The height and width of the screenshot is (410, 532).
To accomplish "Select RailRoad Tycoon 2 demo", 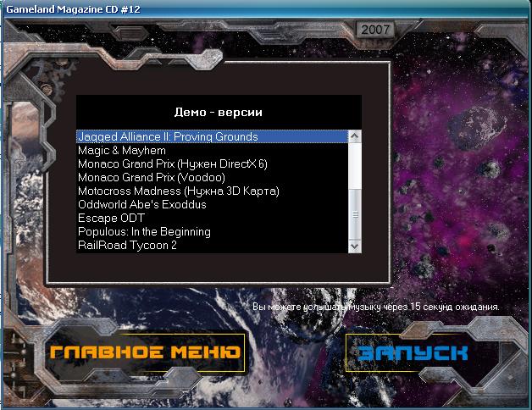I will coord(213,246).
